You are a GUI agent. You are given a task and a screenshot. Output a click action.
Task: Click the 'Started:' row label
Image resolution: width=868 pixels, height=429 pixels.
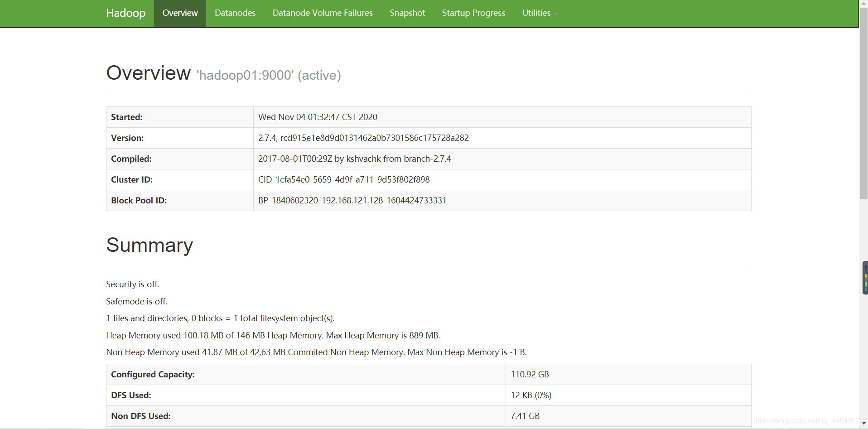pyautogui.click(x=127, y=117)
